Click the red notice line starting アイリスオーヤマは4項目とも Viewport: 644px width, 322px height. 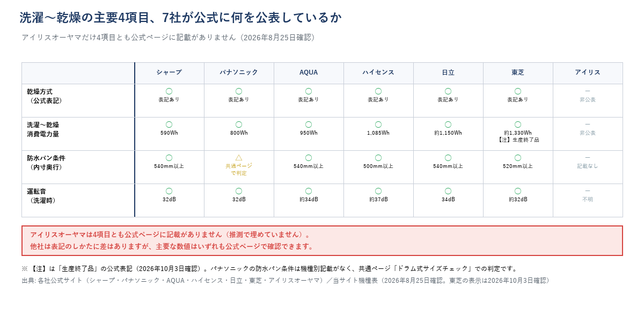(170, 235)
